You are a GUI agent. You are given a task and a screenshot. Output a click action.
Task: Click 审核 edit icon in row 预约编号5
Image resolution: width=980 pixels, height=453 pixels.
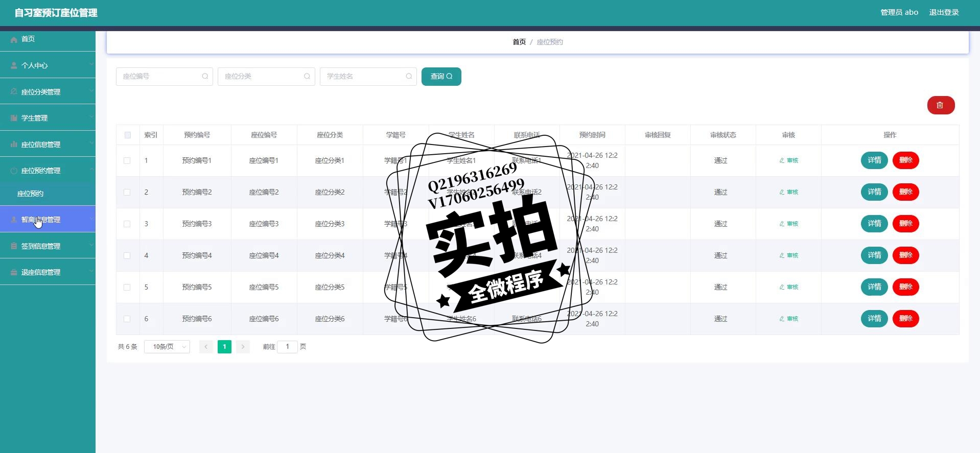pyautogui.click(x=782, y=287)
